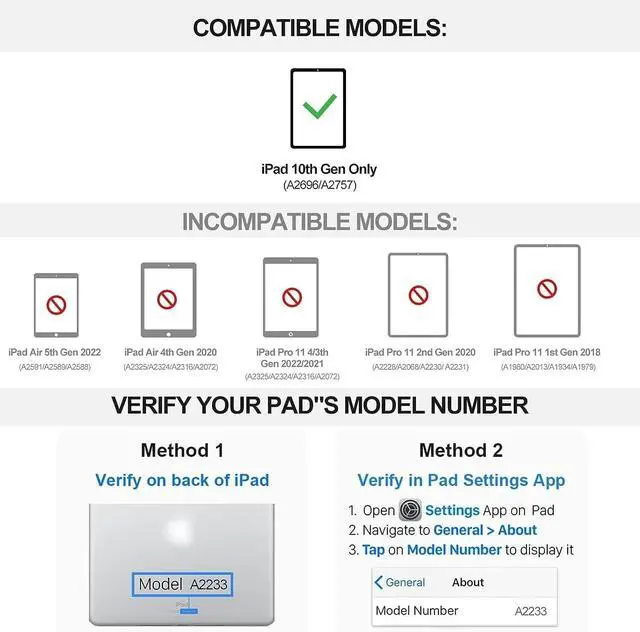
Task: Click the iPad Pro 11 4/3th Gen icon
Action: point(291,296)
